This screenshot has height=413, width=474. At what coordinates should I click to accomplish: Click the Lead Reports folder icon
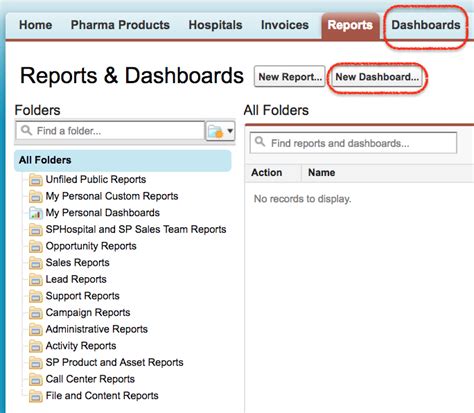36,280
